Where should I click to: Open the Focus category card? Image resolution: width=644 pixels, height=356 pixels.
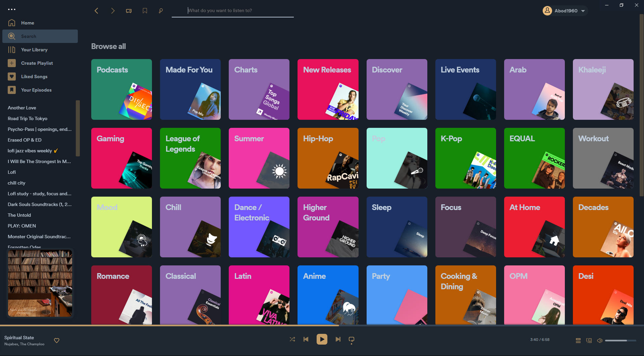(466, 227)
